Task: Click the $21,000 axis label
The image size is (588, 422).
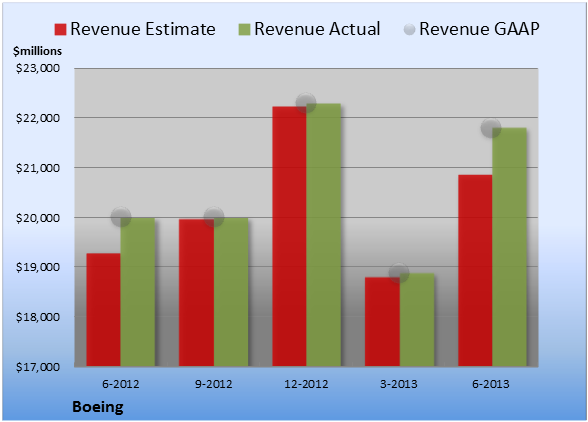Action: pos(38,168)
